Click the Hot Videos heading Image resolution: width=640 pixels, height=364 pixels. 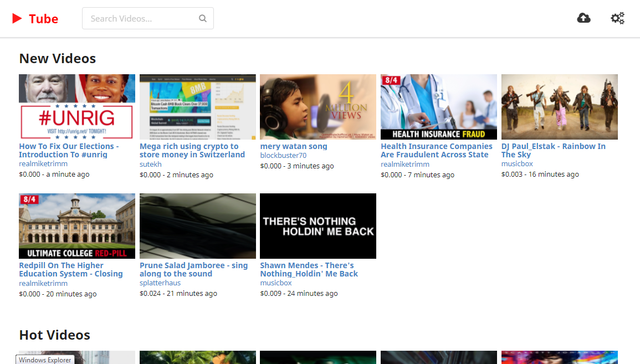[55, 335]
